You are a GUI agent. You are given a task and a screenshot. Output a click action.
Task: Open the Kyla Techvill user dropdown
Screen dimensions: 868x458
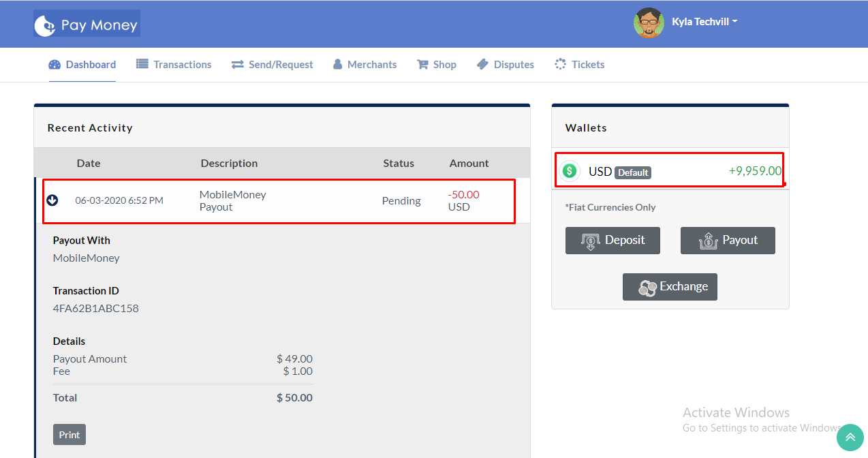click(704, 22)
